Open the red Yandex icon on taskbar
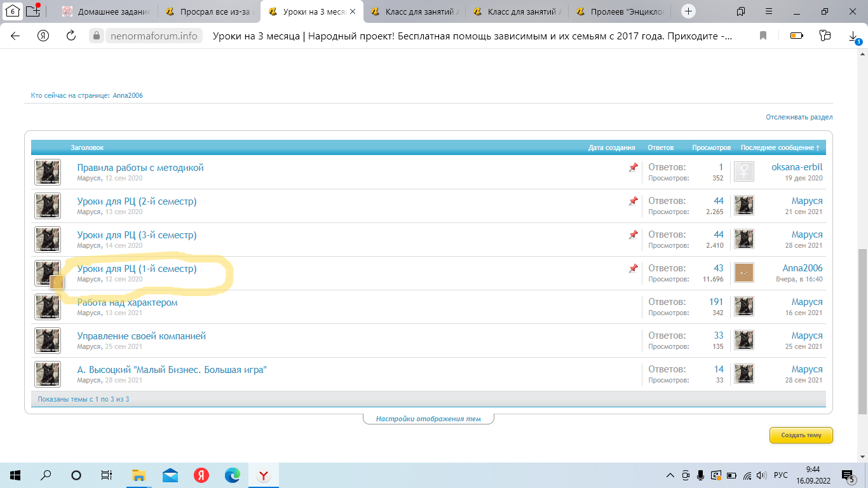868x488 pixels. (x=201, y=475)
